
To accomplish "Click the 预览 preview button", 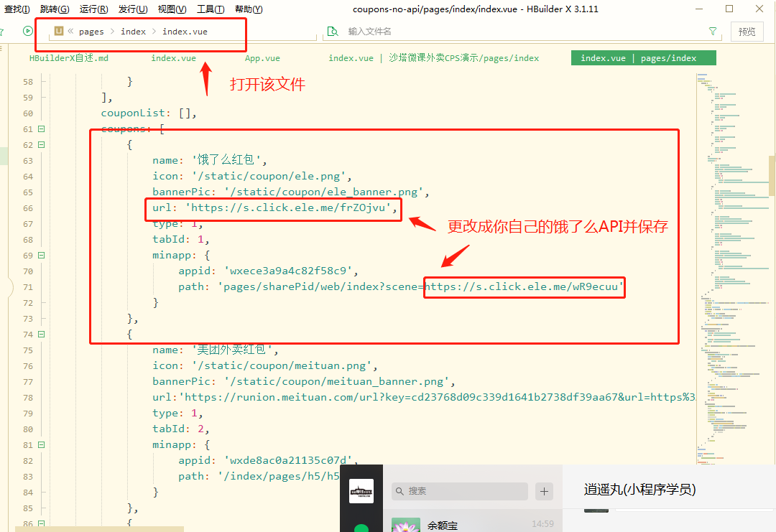I will click(x=747, y=32).
